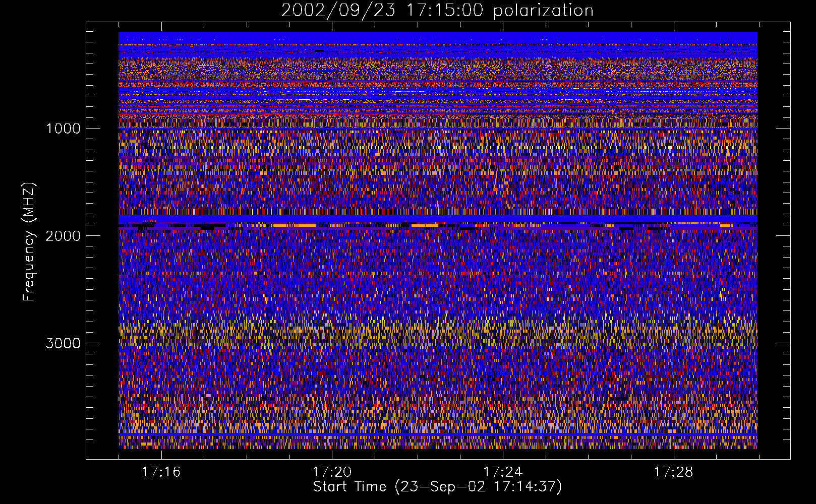
Task: Click the 'Frequency (MHZ)' y-axis label
Action: (x=29, y=242)
